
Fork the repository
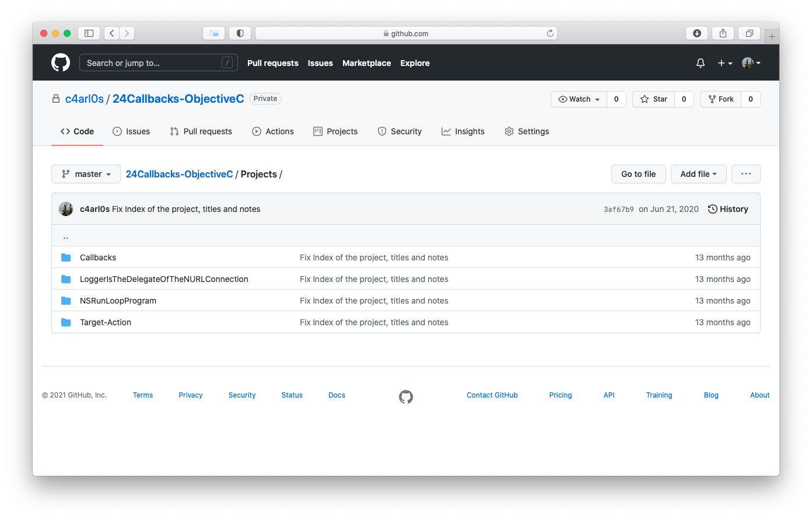pos(721,99)
